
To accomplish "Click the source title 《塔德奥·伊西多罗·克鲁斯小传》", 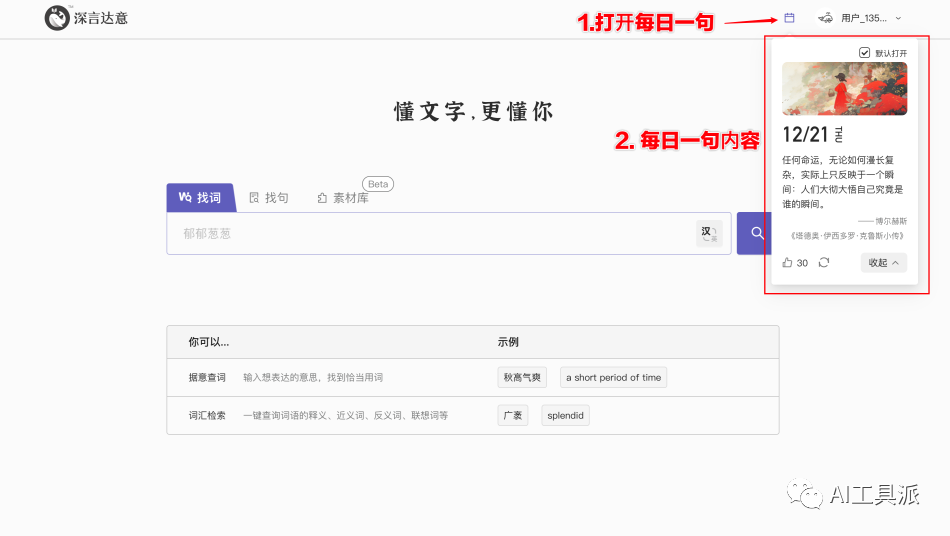I will point(847,236).
